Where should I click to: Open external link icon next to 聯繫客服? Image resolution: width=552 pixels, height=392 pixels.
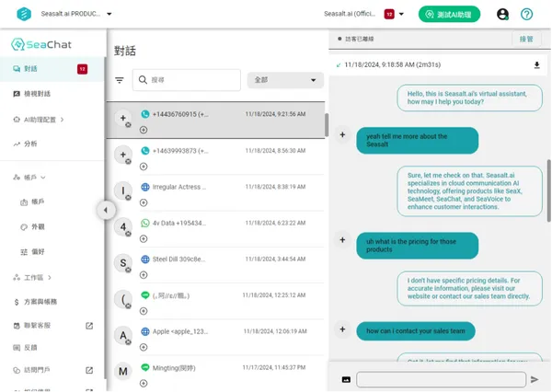(89, 326)
